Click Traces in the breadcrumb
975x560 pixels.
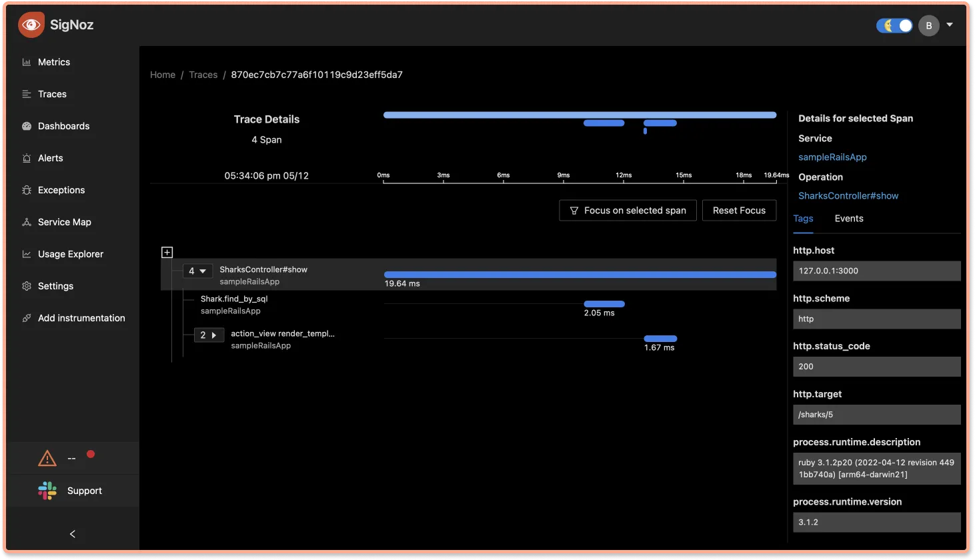(203, 75)
